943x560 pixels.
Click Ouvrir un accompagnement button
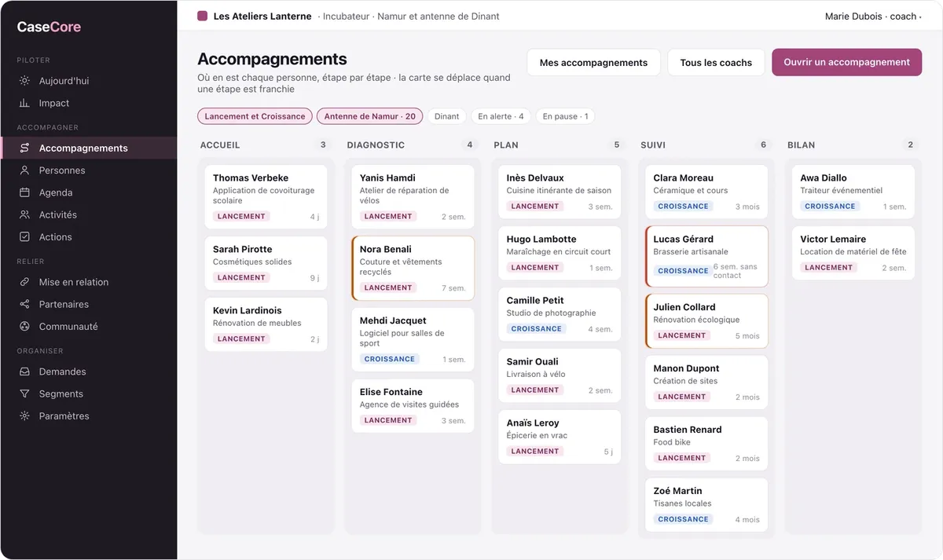pyautogui.click(x=846, y=62)
